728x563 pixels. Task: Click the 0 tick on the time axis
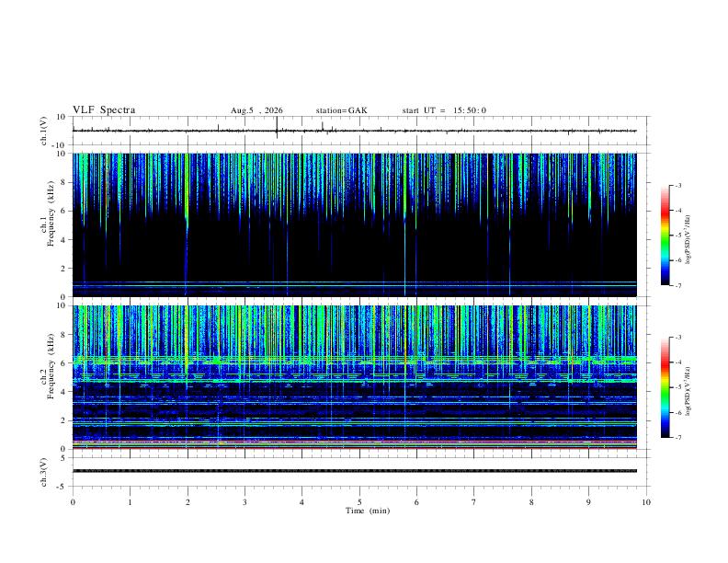pos(73,502)
